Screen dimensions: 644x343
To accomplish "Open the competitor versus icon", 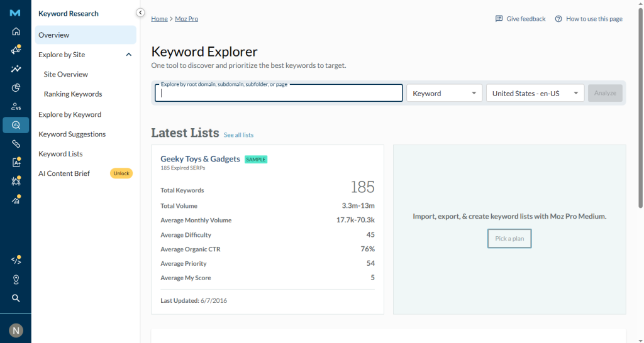I will 16,107.
